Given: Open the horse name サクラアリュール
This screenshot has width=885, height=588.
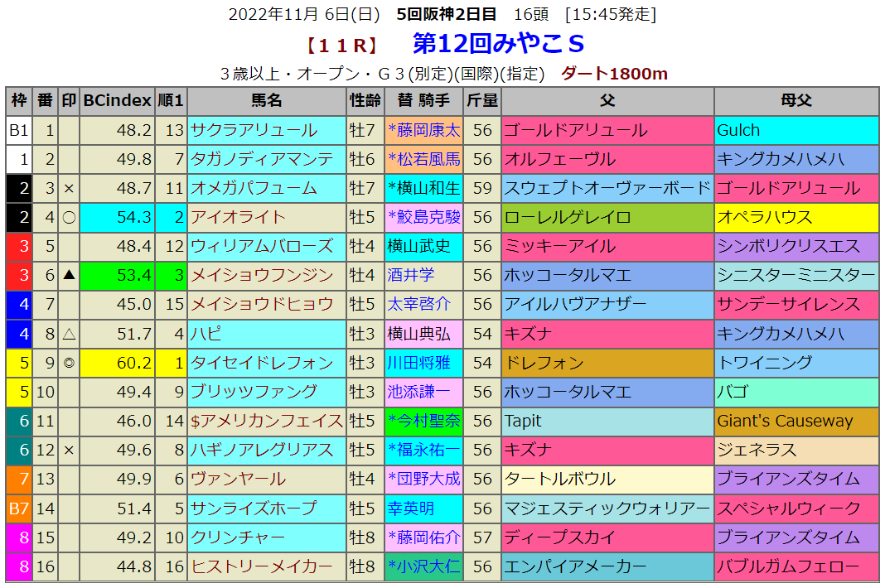Looking at the screenshot, I should [x=254, y=130].
